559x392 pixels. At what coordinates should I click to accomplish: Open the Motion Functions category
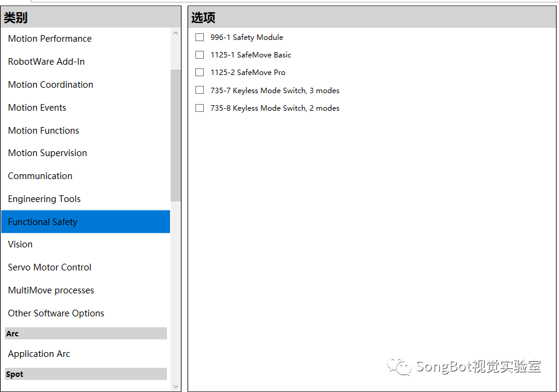tap(85, 131)
